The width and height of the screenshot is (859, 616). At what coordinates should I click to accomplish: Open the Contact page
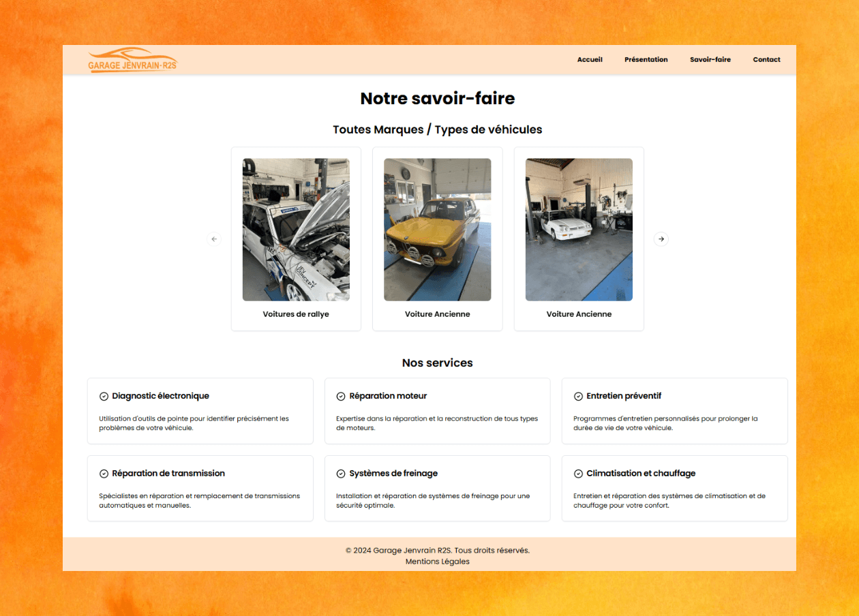(x=766, y=59)
